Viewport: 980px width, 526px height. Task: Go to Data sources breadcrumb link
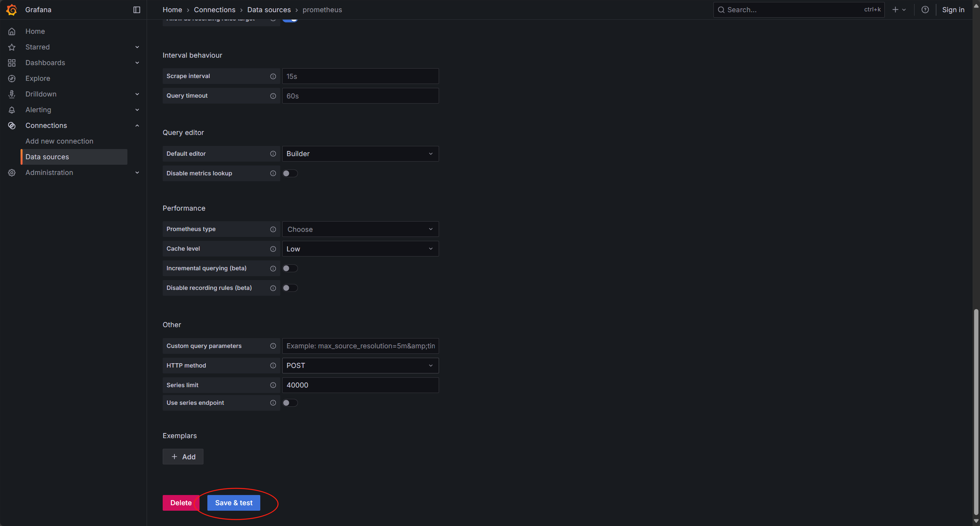[x=269, y=10]
